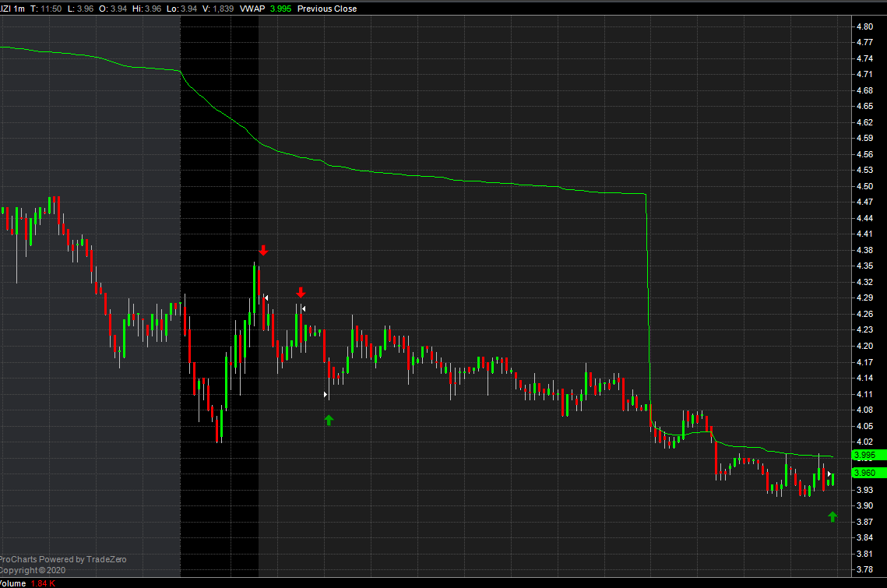This screenshot has width=887, height=588.
Task: Click the 4.47 price axis label
Action: coord(864,202)
